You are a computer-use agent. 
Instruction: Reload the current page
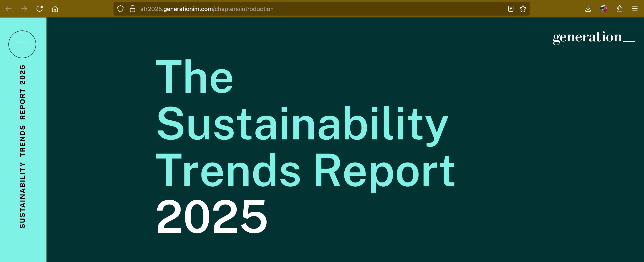pyautogui.click(x=40, y=9)
